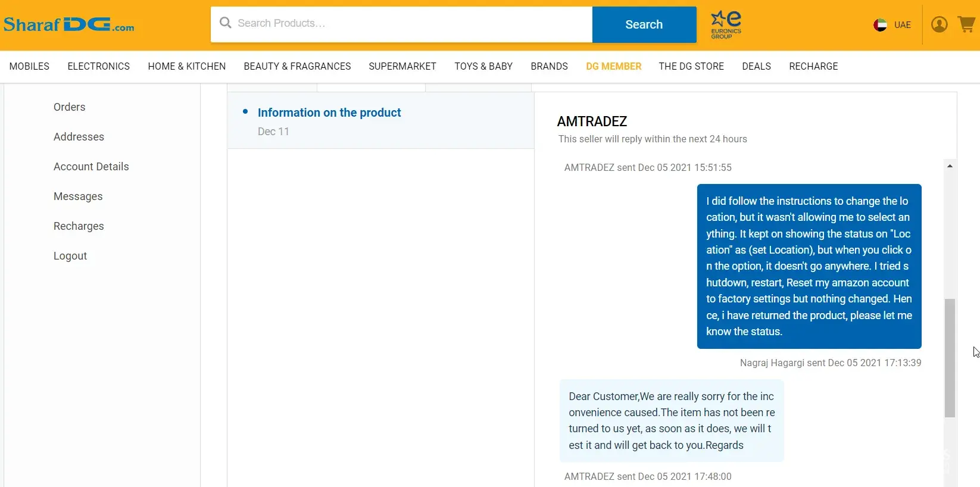The width and height of the screenshot is (980, 487).
Task: Click the chat conversation scrollbar thumb
Action: (x=950, y=357)
